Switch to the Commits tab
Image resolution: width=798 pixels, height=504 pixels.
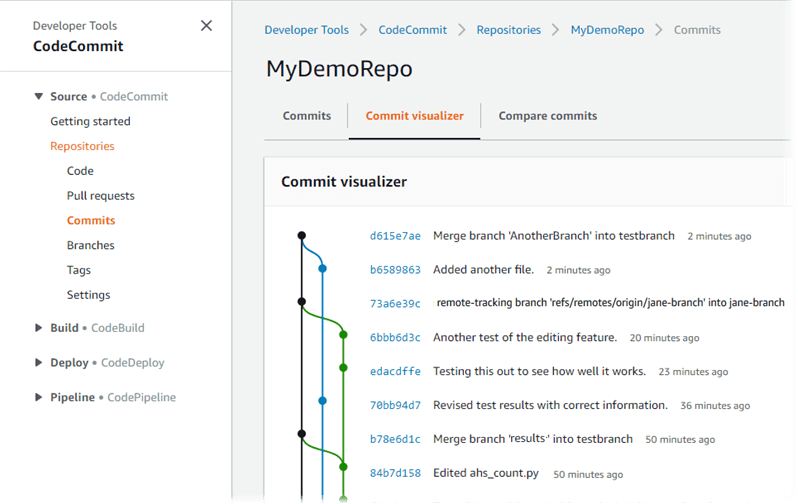click(x=307, y=116)
